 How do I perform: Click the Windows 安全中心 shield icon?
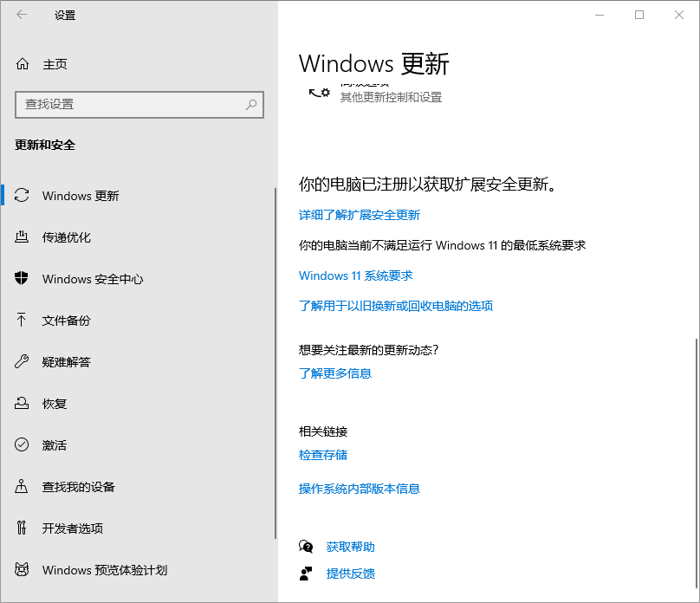[22, 278]
